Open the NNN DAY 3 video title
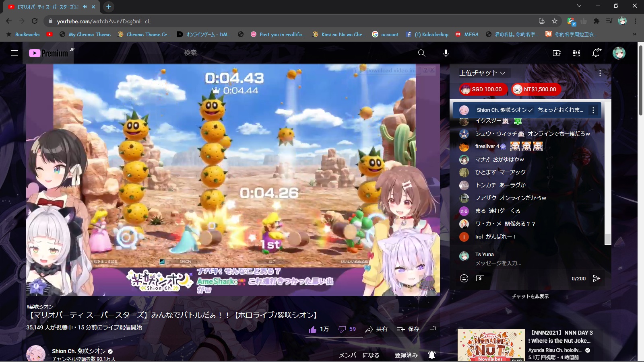Screen dimensions: 644x362 pyautogui.click(x=561, y=337)
